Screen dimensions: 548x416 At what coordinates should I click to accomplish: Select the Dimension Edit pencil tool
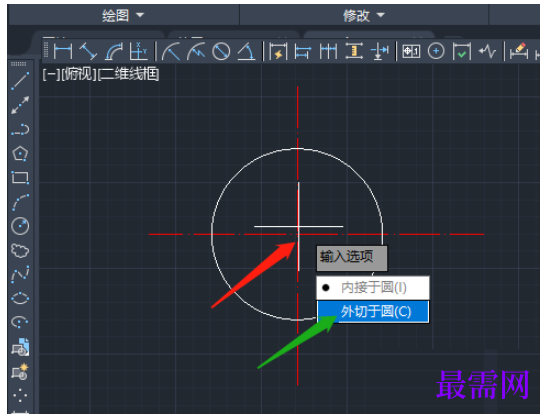pyautogui.click(x=519, y=51)
